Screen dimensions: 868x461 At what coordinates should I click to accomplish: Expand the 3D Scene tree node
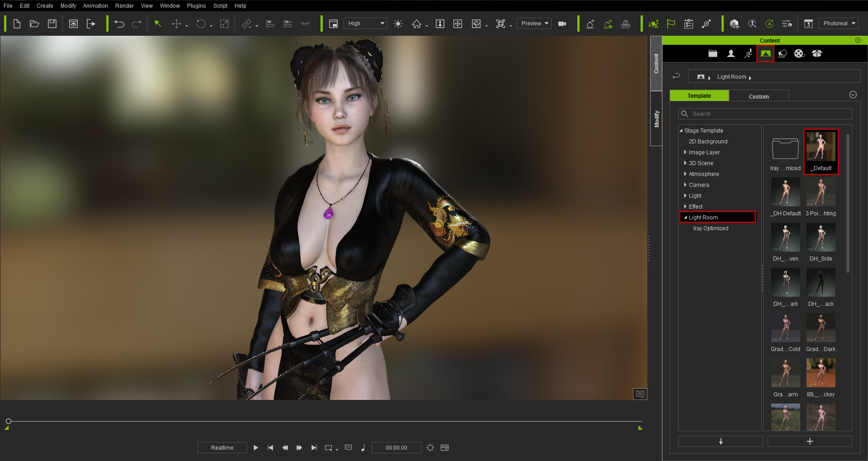[685, 163]
